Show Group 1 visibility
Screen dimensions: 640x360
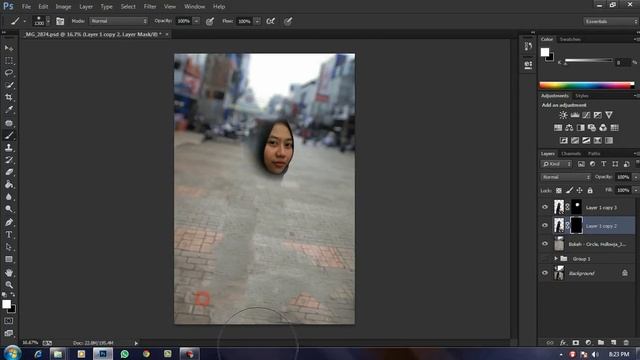(545, 259)
